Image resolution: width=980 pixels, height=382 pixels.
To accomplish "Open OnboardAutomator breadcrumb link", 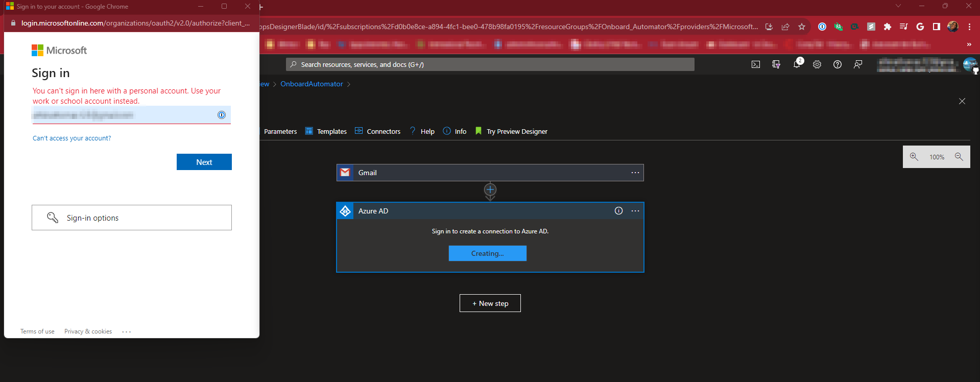I will [312, 84].
